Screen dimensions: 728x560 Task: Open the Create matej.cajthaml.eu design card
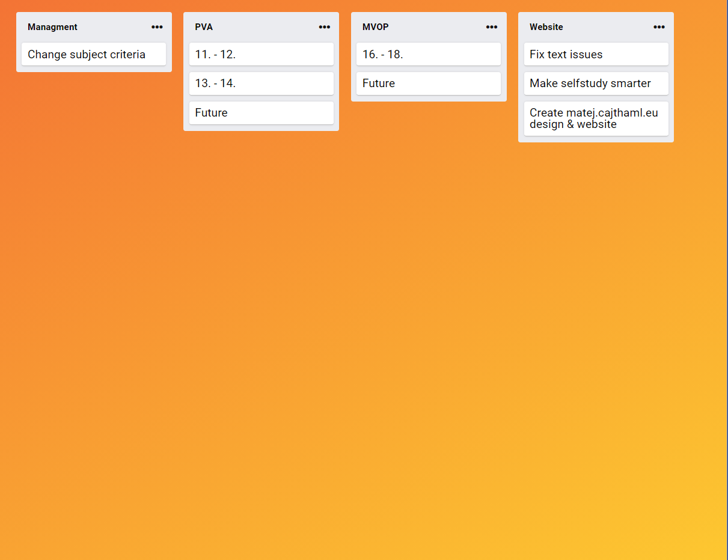click(x=596, y=118)
